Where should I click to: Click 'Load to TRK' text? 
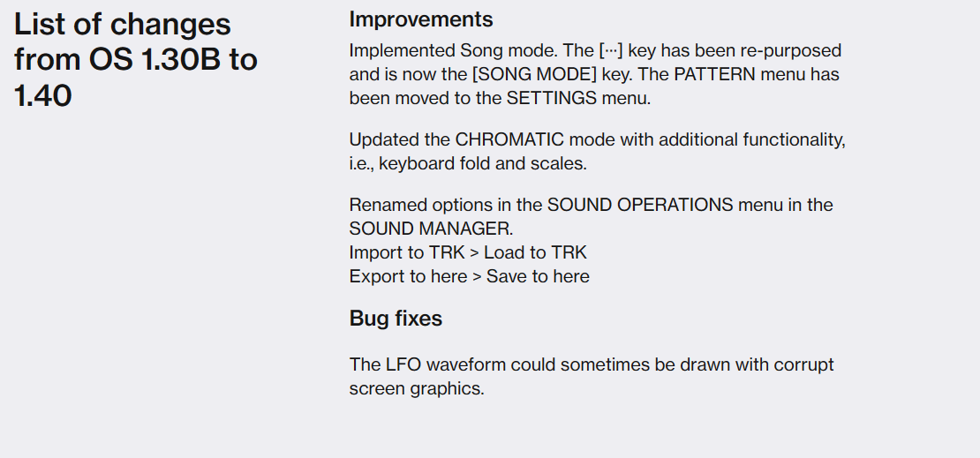coord(535,252)
